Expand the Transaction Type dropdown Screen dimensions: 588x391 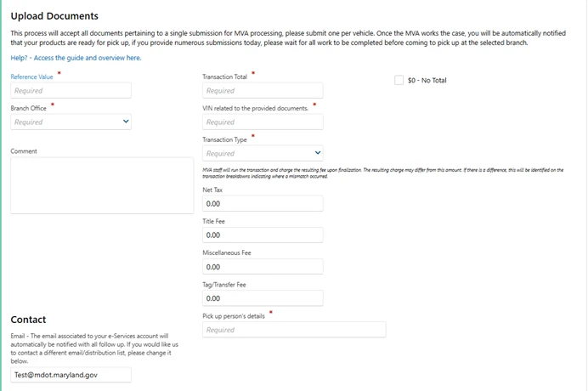pos(263,154)
